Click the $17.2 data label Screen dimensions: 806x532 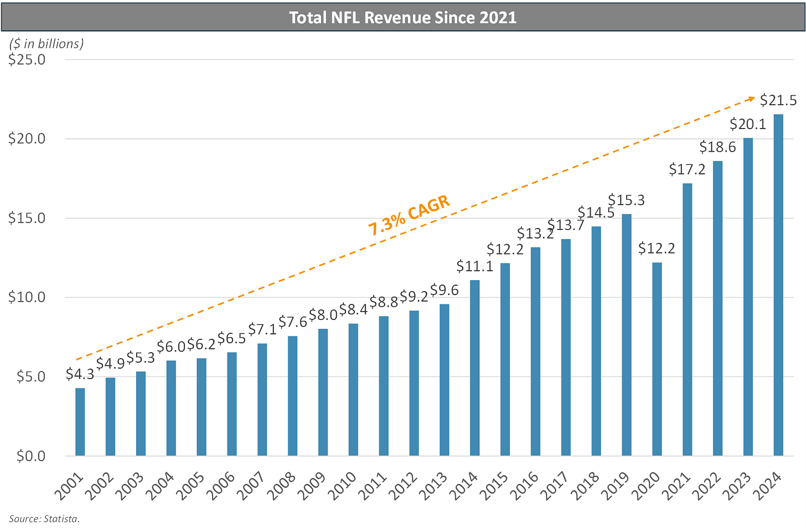(x=688, y=169)
